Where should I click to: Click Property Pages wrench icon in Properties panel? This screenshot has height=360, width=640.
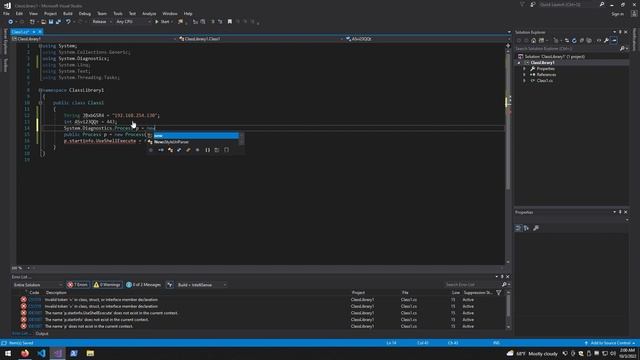[x=536, y=228]
